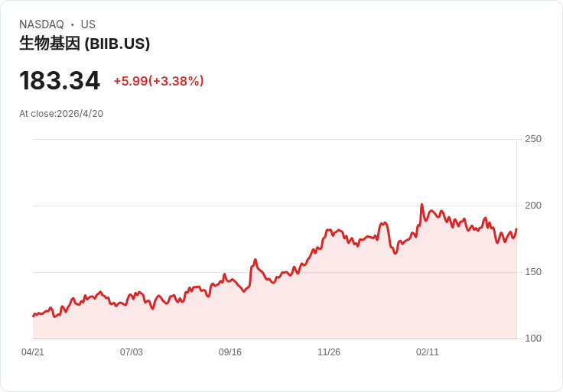Viewport: 563px width, 392px height.
Task: Click the 200 price axis label
Action: tap(533, 206)
